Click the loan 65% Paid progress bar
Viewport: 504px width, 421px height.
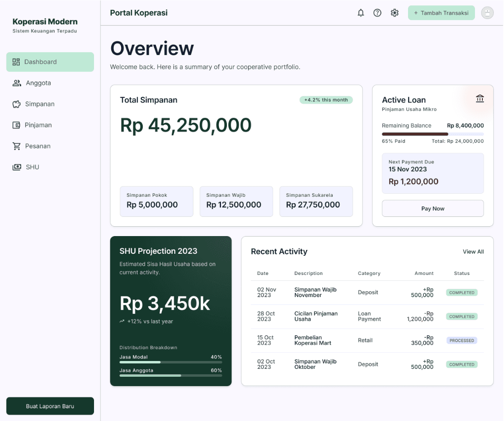click(x=433, y=134)
